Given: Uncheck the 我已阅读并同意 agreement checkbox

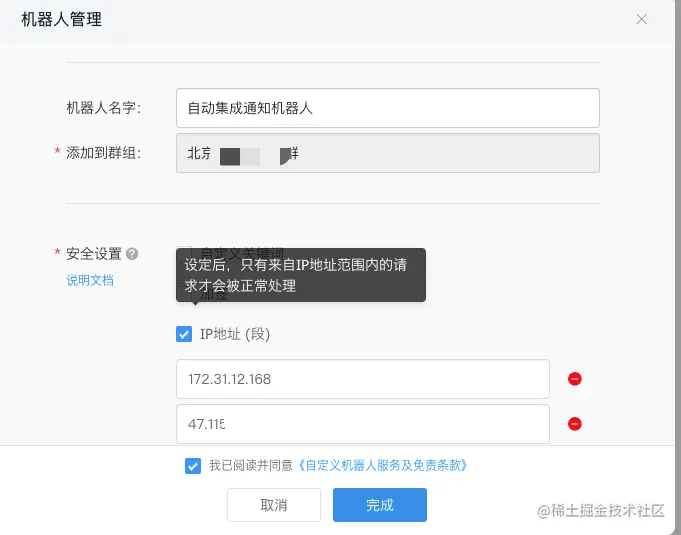Looking at the screenshot, I should pyautogui.click(x=193, y=466).
